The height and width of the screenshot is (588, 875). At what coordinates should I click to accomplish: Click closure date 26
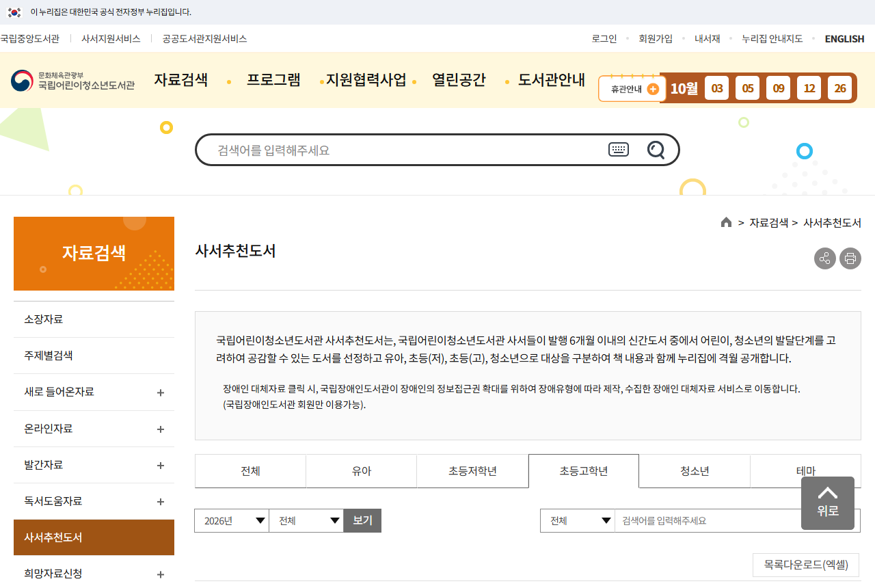(x=840, y=88)
